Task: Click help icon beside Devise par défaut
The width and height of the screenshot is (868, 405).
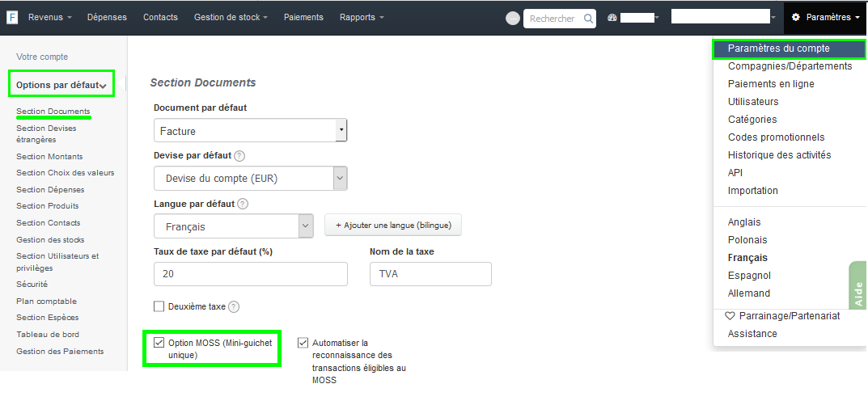Action: [239, 156]
